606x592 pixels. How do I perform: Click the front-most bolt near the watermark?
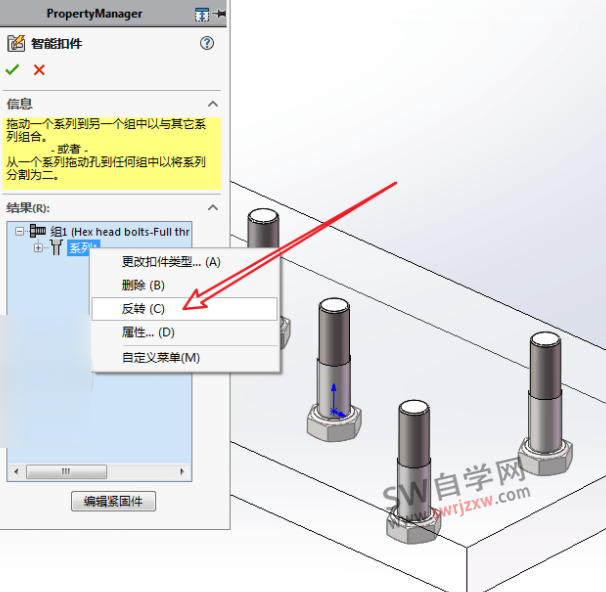[414, 471]
